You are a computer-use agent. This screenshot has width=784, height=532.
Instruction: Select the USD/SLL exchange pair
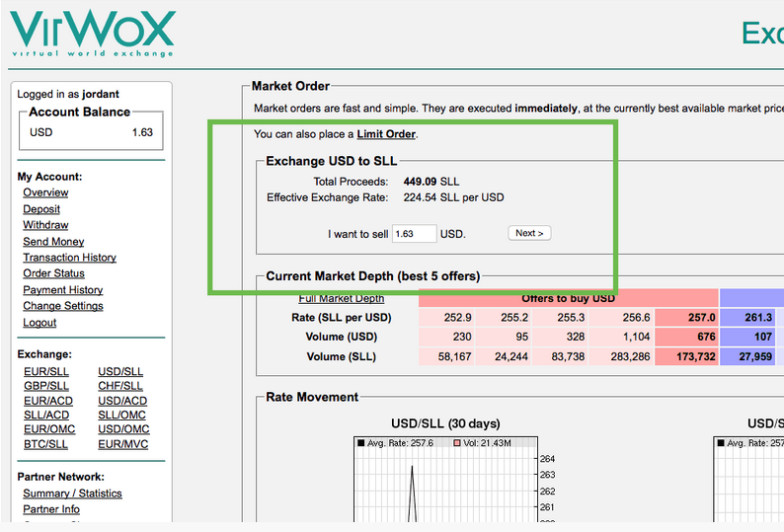(x=120, y=371)
